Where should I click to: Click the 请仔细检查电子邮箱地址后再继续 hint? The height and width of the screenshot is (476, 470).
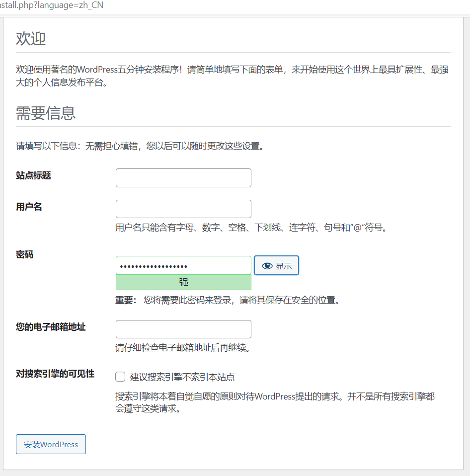(183, 348)
